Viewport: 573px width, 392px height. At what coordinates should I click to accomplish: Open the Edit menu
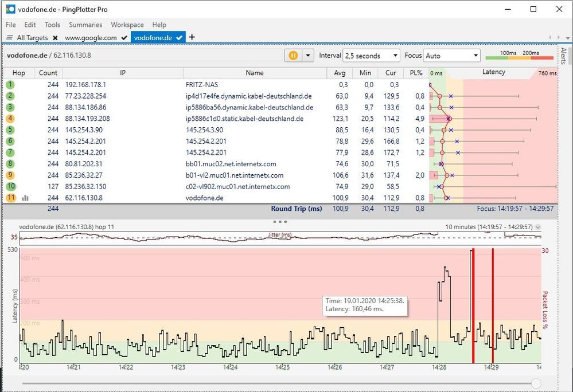point(30,25)
